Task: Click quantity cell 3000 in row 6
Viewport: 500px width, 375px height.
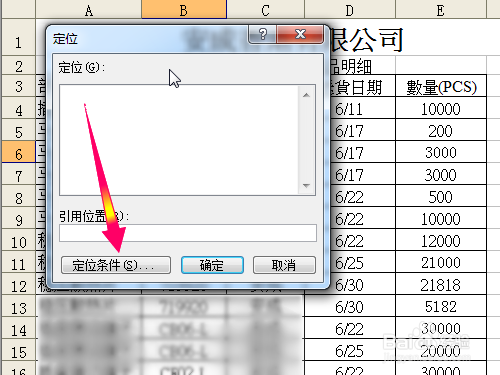Action: 441,152
